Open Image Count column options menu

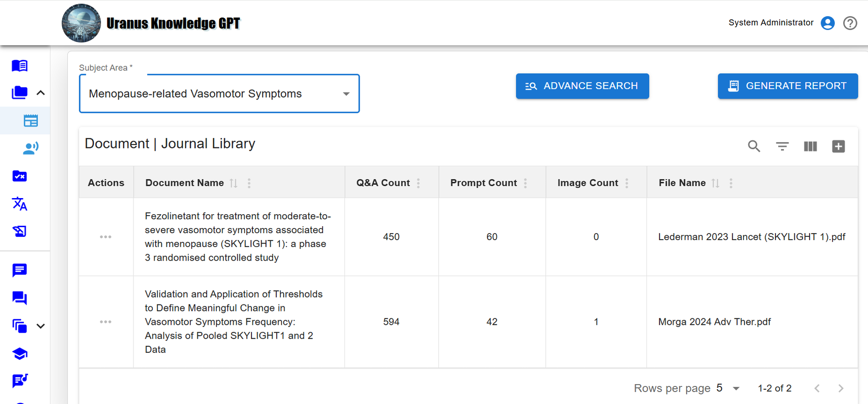tap(627, 183)
